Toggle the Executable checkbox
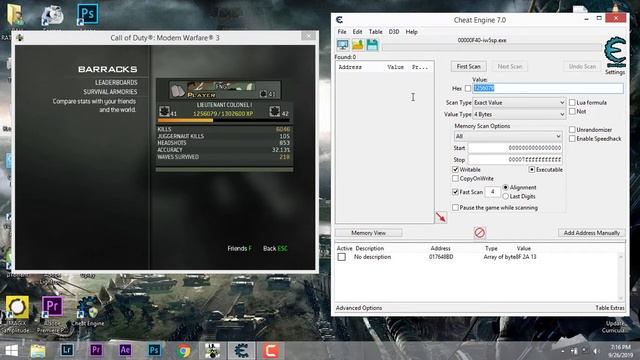The image size is (640, 360). pyautogui.click(x=532, y=169)
